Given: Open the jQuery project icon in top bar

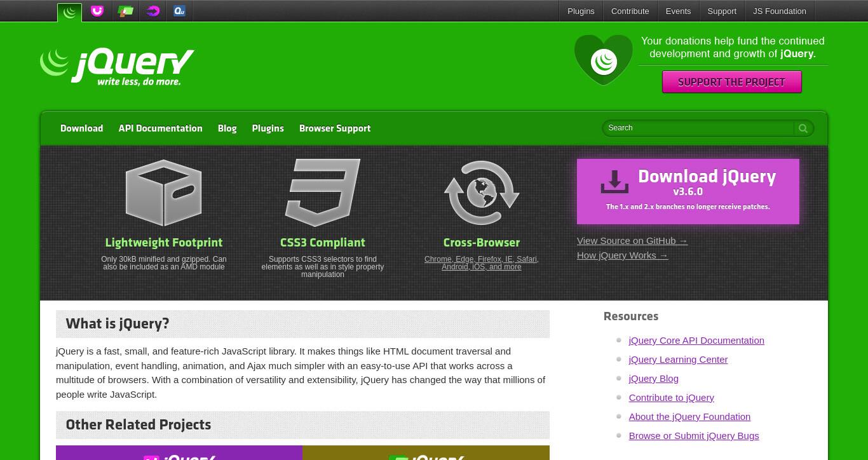Looking at the screenshot, I should 69,11.
